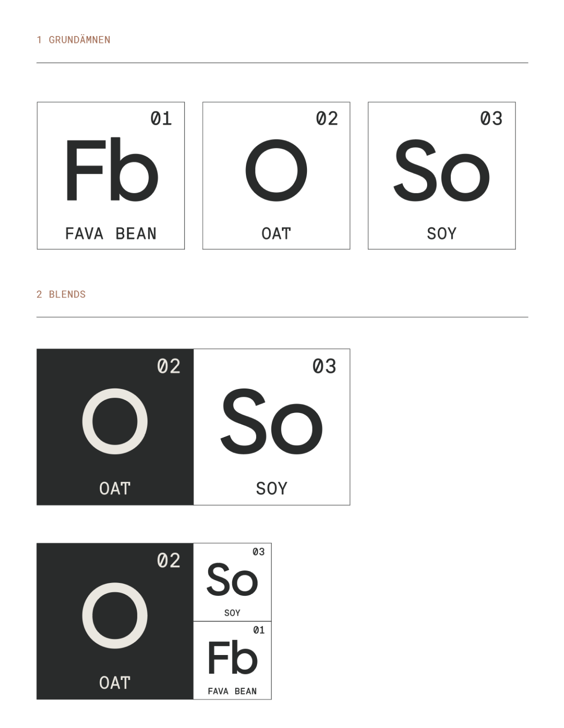Click the cream 'O' ring in first blend
The height and width of the screenshot is (728, 564).
(x=115, y=421)
